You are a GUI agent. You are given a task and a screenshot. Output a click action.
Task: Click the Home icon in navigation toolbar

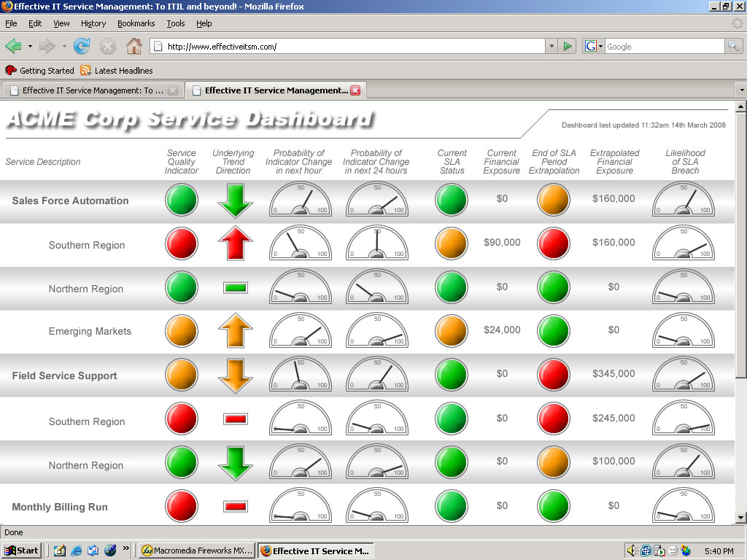[x=134, y=47]
